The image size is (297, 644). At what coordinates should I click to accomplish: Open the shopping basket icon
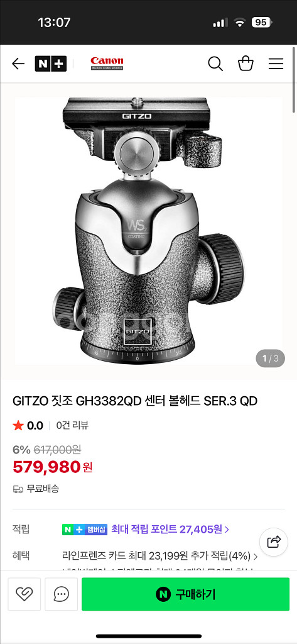pyautogui.click(x=246, y=64)
